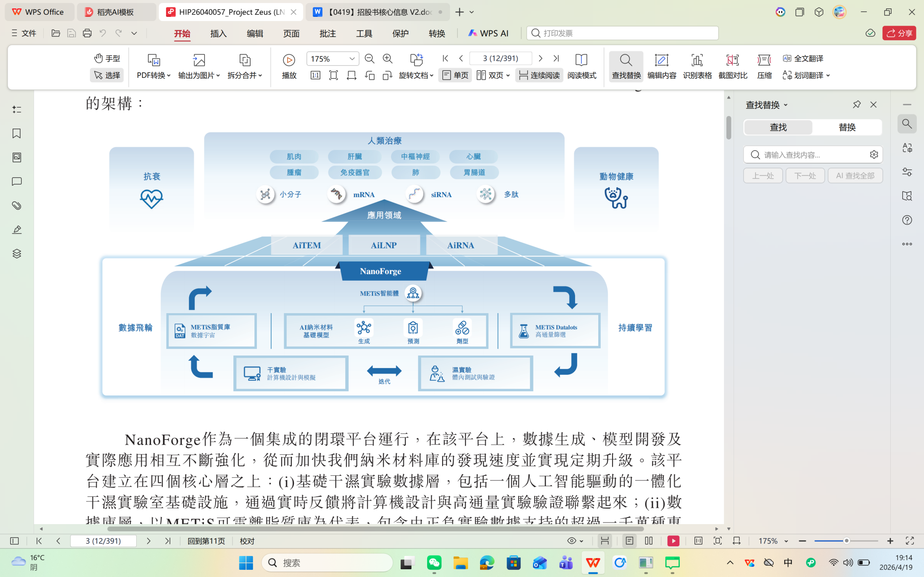
Task: Open the thumbnail panel in left sidebar
Action: (16, 157)
